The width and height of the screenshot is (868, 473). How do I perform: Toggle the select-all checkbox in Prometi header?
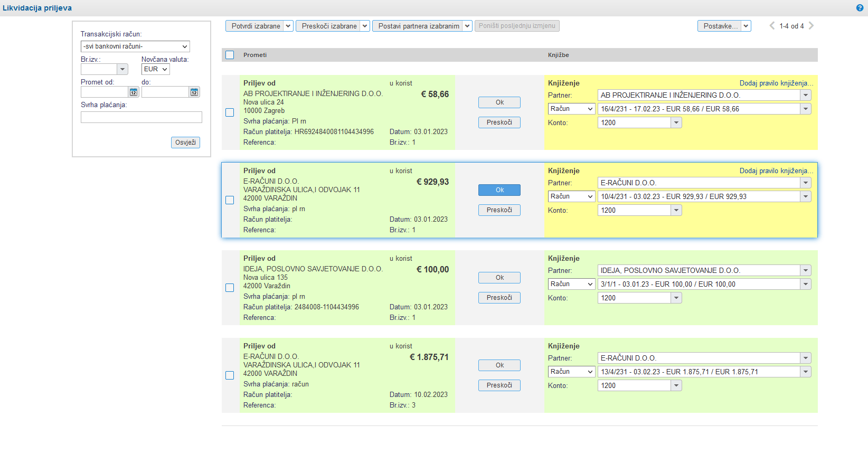[230, 55]
